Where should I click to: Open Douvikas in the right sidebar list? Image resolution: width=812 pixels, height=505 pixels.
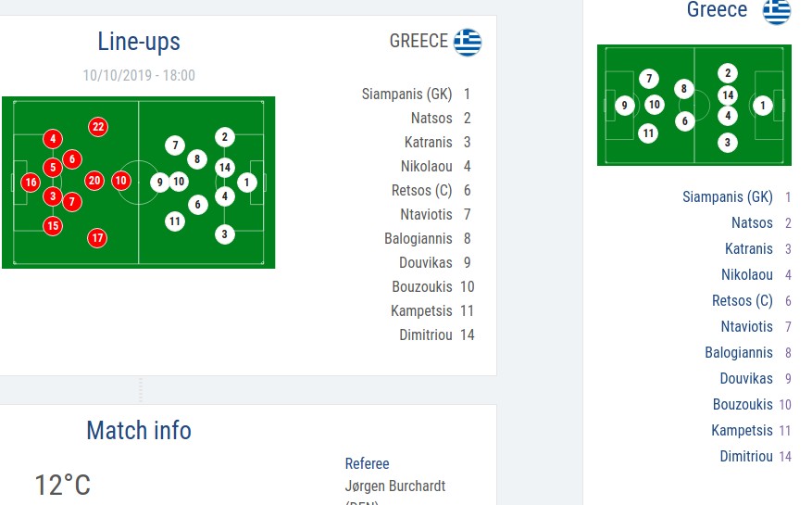point(746,378)
